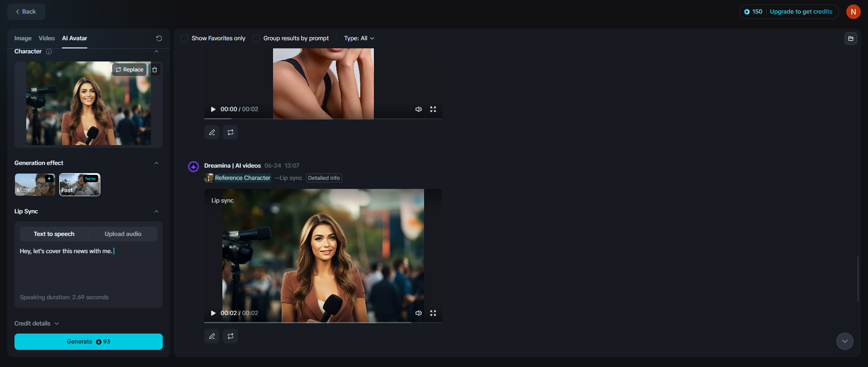Replace the character image

pyautogui.click(x=129, y=70)
